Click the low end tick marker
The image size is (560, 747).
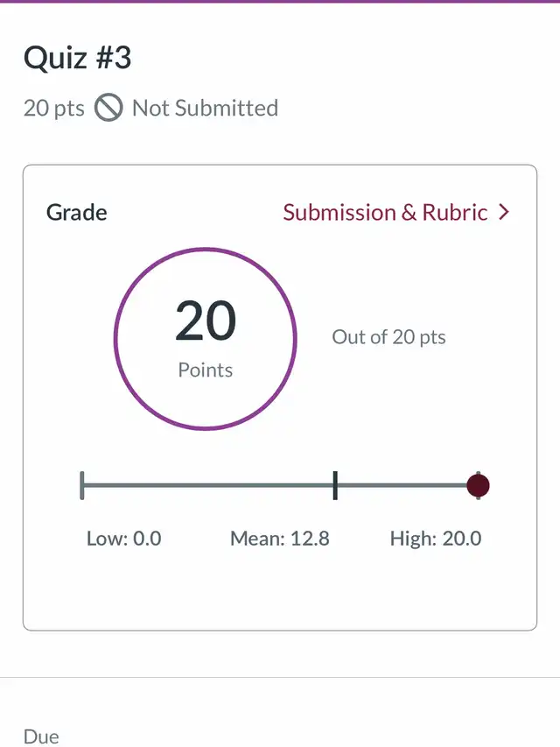tap(82, 485)
